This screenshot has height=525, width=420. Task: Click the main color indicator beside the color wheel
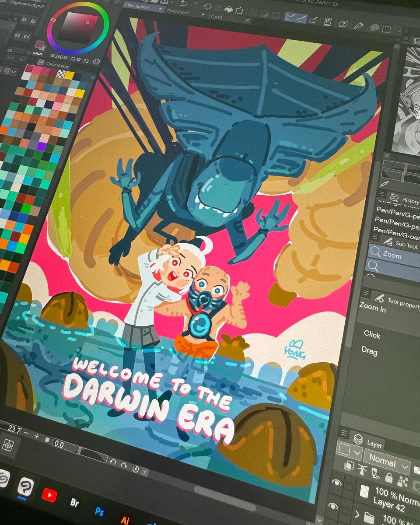pos(39,45)
